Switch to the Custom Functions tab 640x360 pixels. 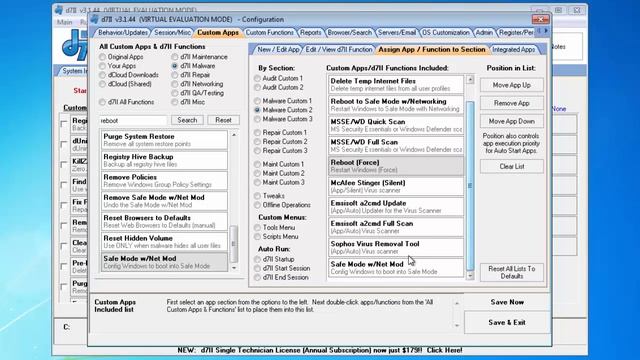269,32
